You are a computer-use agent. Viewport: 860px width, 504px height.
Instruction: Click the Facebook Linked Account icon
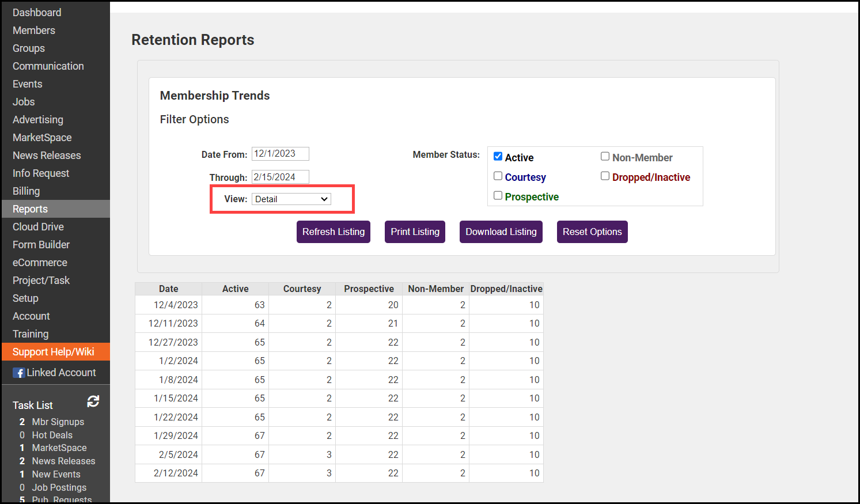(x=19, y=373)
